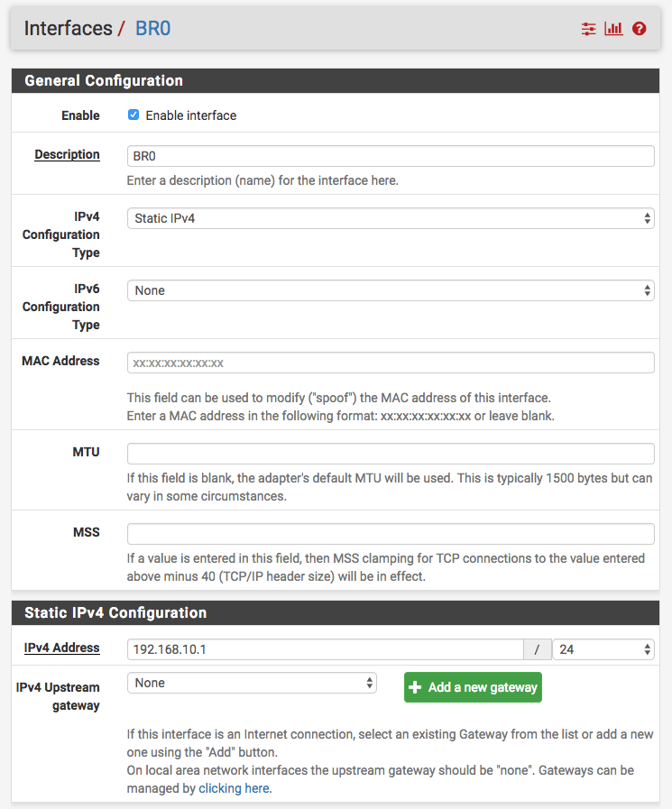Open the IPv4 Configuration Type dropdown

[x=391, y=218]
